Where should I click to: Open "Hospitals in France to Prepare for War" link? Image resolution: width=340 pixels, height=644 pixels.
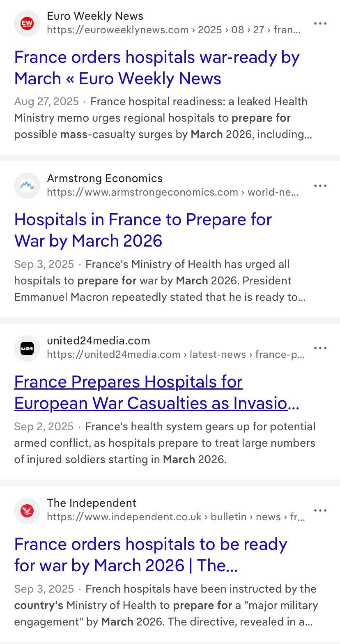143,230
